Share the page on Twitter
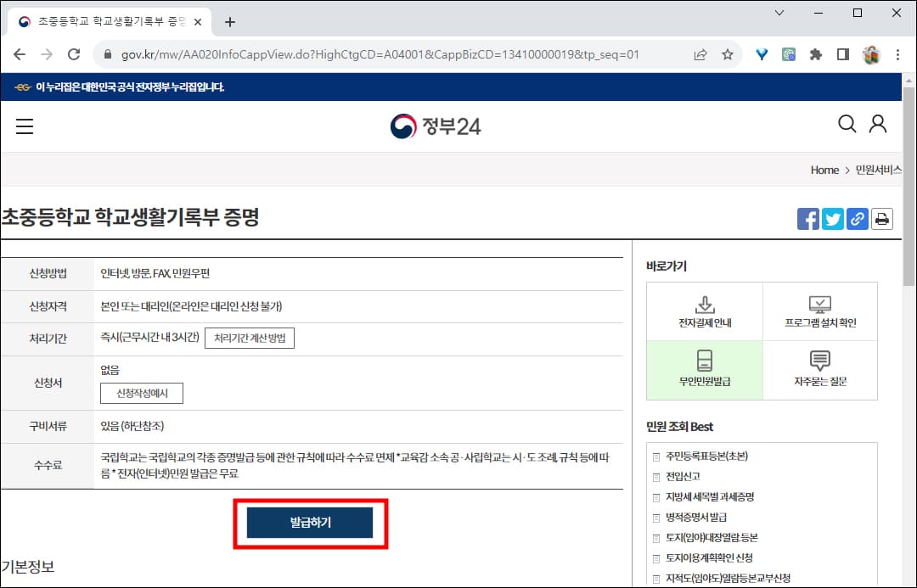The width and height of the screenshot is (917, 588). [x=832, y=218]
